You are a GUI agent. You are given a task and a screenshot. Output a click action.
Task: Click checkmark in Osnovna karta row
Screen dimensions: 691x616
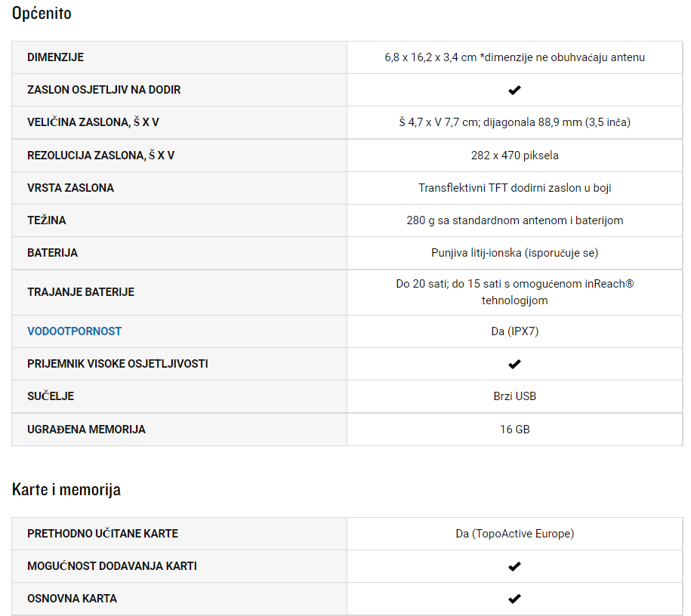(514, 599)
